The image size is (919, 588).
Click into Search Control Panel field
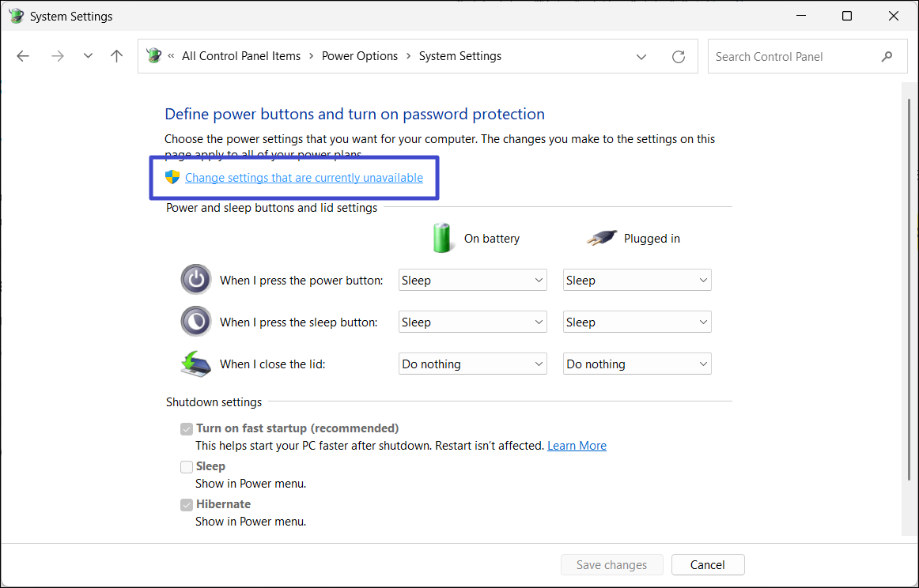point(791,57)
